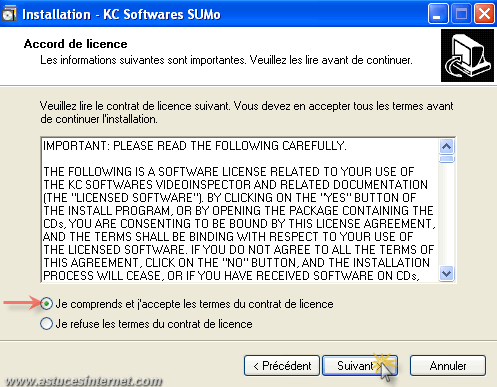Screen dimensions: 497x387
Task: Go back with the Précédent button
Action: (x=282, y=366)
